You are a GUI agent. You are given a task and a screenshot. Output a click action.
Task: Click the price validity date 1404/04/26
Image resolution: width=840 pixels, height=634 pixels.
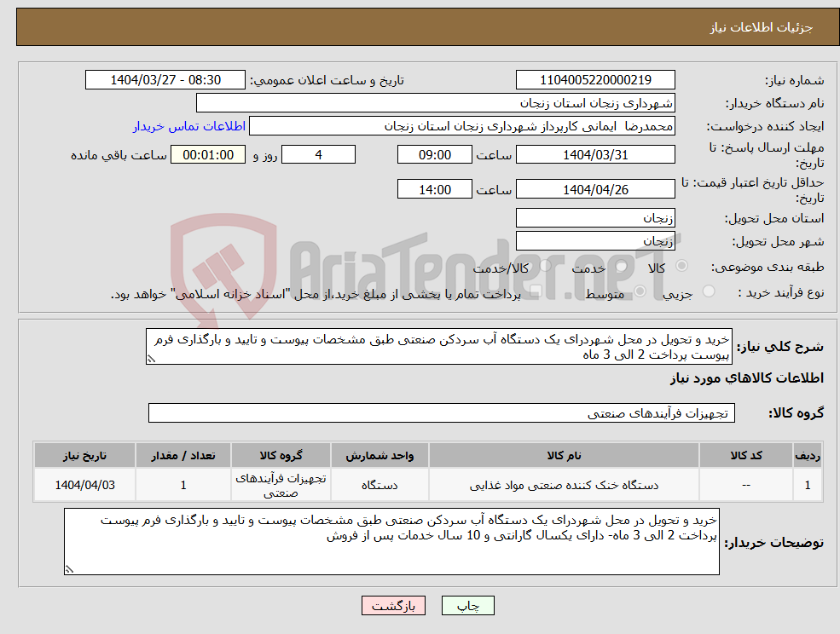click(x=594, y=188)
